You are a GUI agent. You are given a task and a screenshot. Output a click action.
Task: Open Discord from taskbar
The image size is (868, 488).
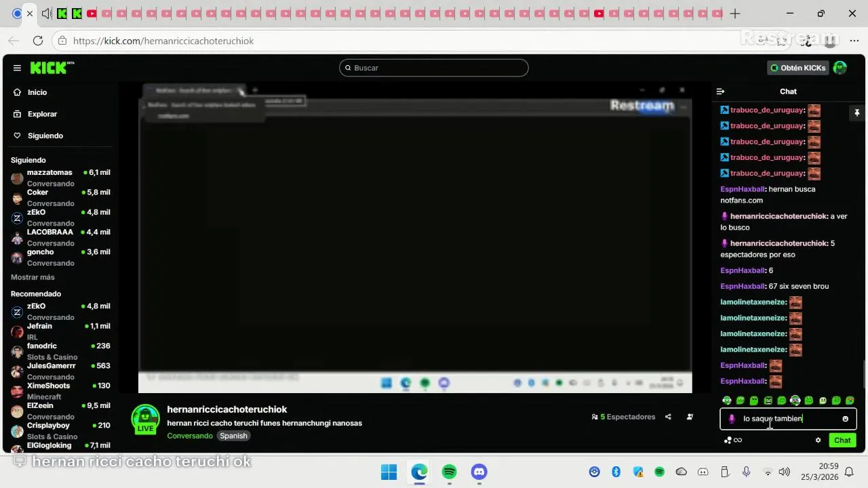pyautogui.click(x=479, y=472)
